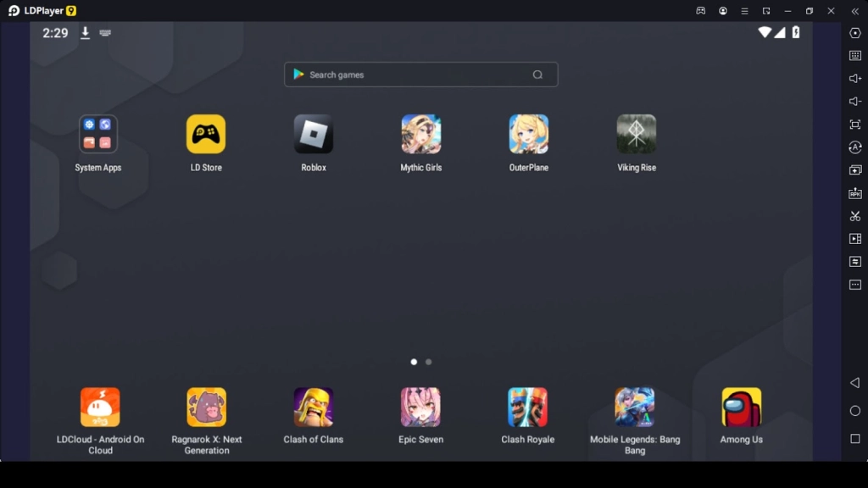
Task: Click the "Mythic Girls" label text
Action: point(421,168)
